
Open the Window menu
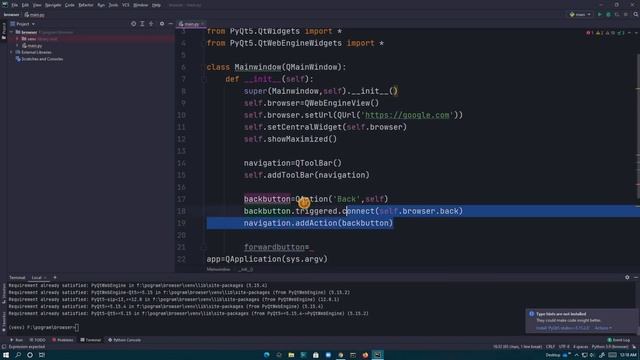pos(140,5)
